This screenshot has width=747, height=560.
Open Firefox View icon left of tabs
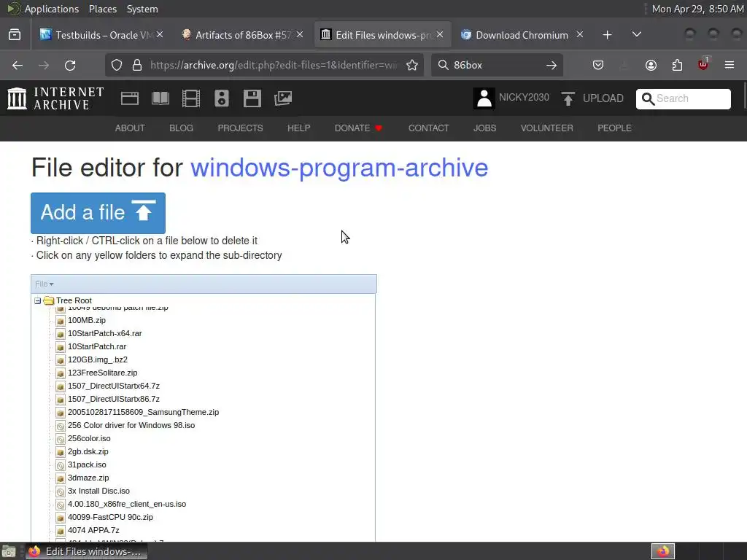15,35
